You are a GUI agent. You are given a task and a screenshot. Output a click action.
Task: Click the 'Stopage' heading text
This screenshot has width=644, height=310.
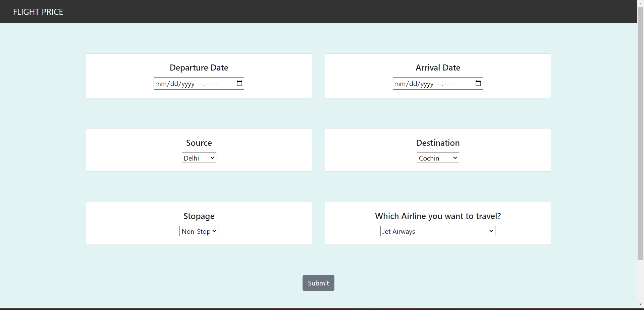click(x=199, y=216)
